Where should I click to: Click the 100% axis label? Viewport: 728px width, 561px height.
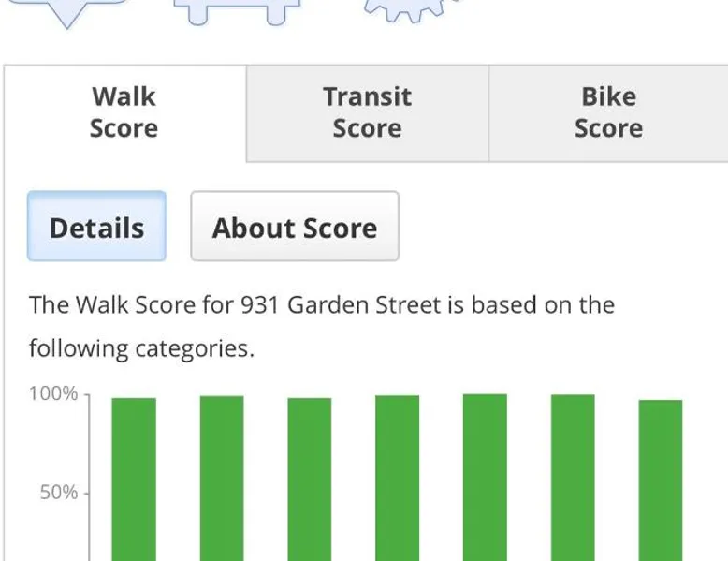(53, 393)
